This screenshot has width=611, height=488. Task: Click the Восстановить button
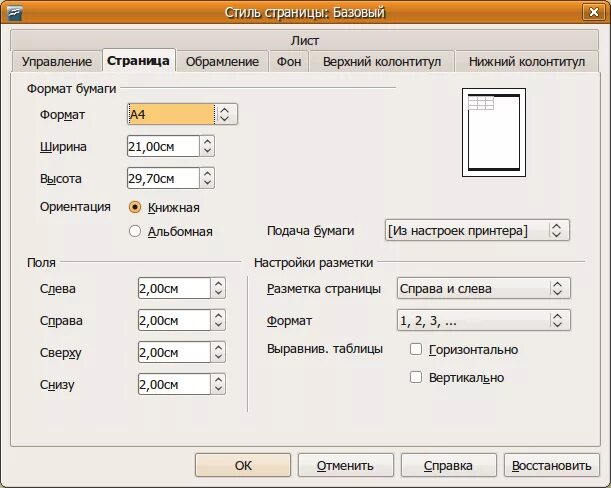click(551, 465)
